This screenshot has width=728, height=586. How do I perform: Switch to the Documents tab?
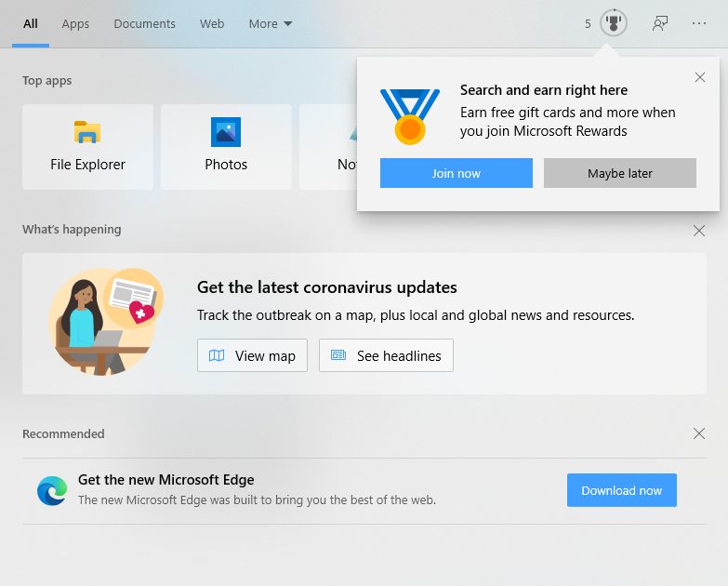(144, 23)
